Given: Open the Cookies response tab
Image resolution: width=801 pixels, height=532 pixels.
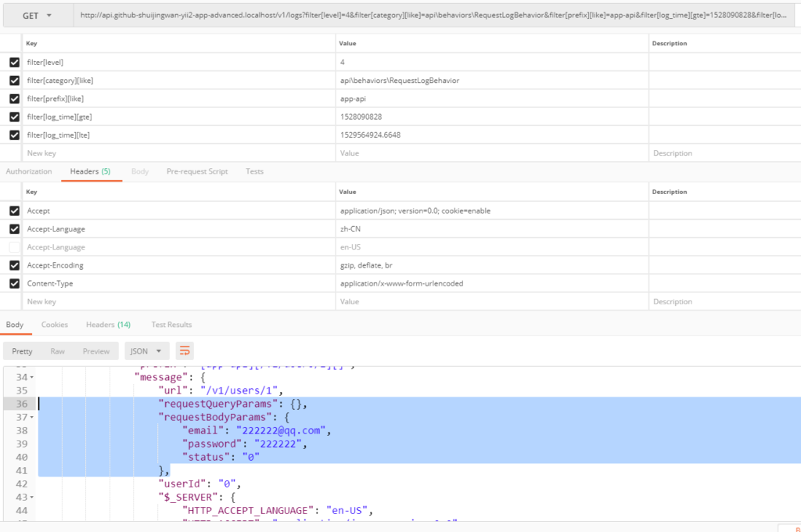Looking at the screenshot, I should click(x=55, y=325).
